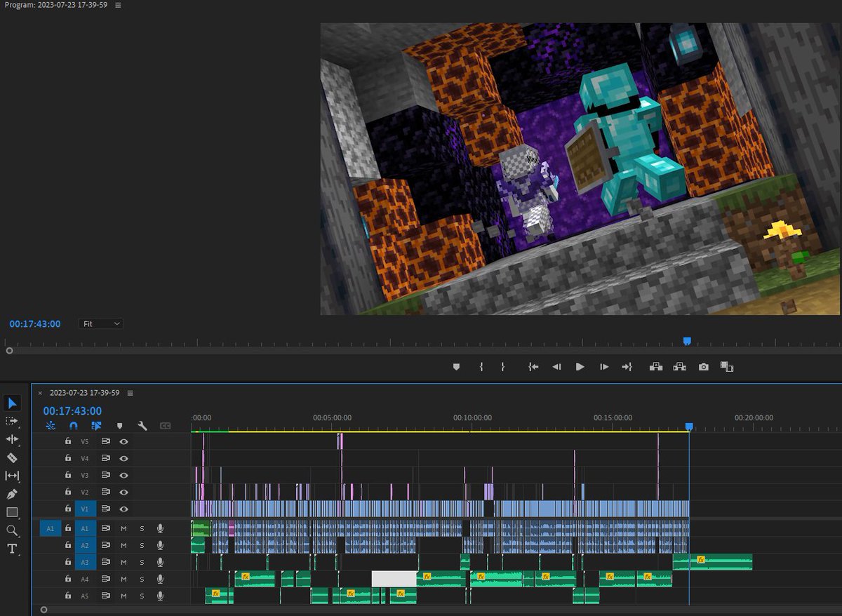Open Program monitor panel menu

(118, 5)
